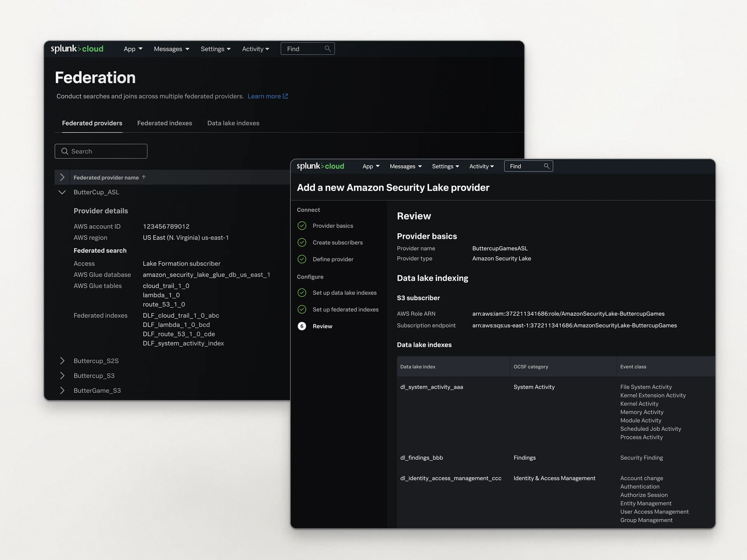Click the Lake Formation subscriber access value
This screenshot has height=560, width=747.
click(181, 264)
